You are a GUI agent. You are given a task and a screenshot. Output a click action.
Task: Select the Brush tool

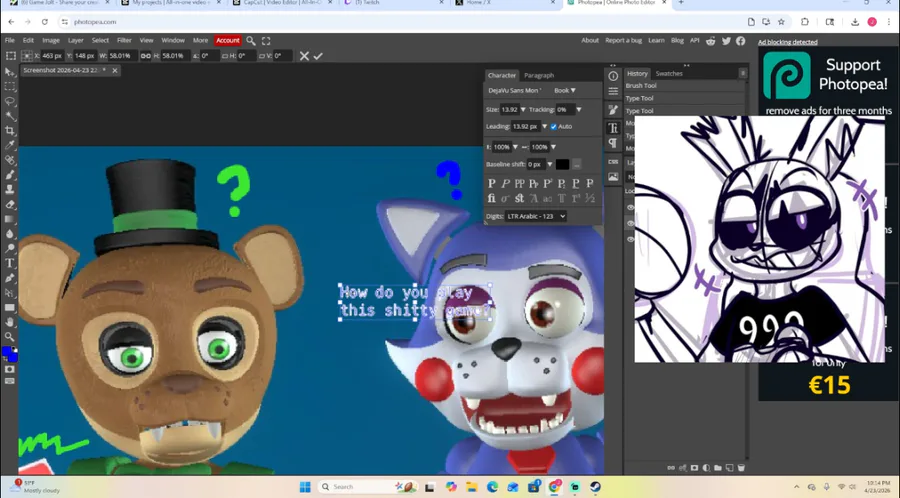(10, 175)
